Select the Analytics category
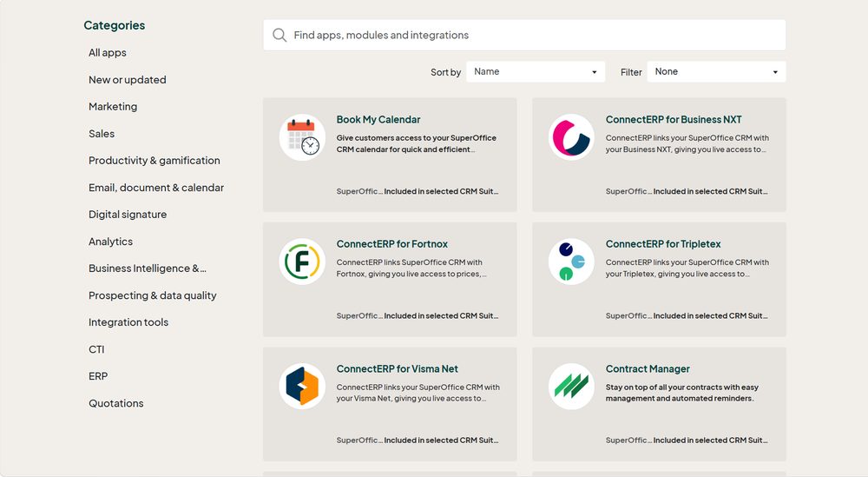 (111, 242)
